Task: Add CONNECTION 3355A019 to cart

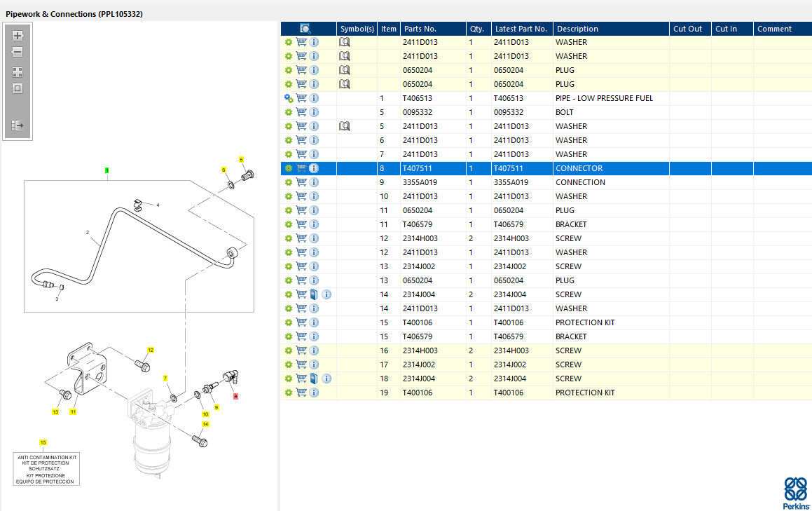Action: pos(301,182)
